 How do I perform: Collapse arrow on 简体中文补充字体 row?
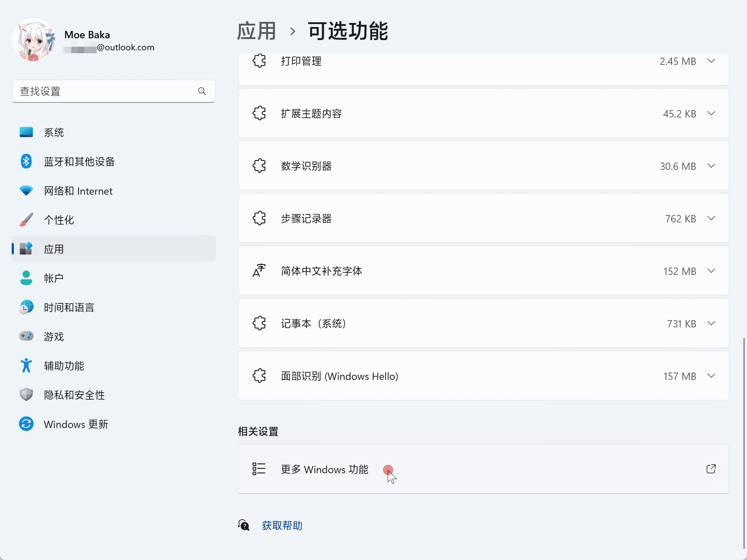coord(711,271)
